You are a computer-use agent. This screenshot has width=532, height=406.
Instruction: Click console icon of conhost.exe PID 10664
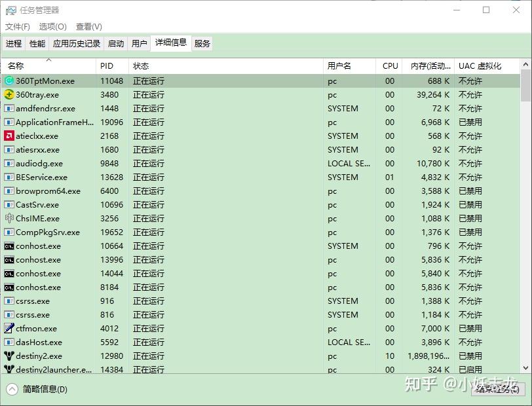click(x=9, y=246)
